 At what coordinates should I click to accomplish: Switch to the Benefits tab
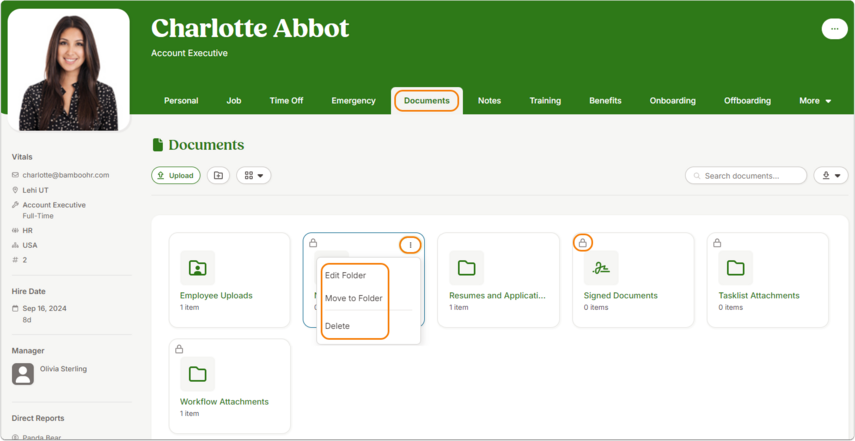(x=605, y=101)
